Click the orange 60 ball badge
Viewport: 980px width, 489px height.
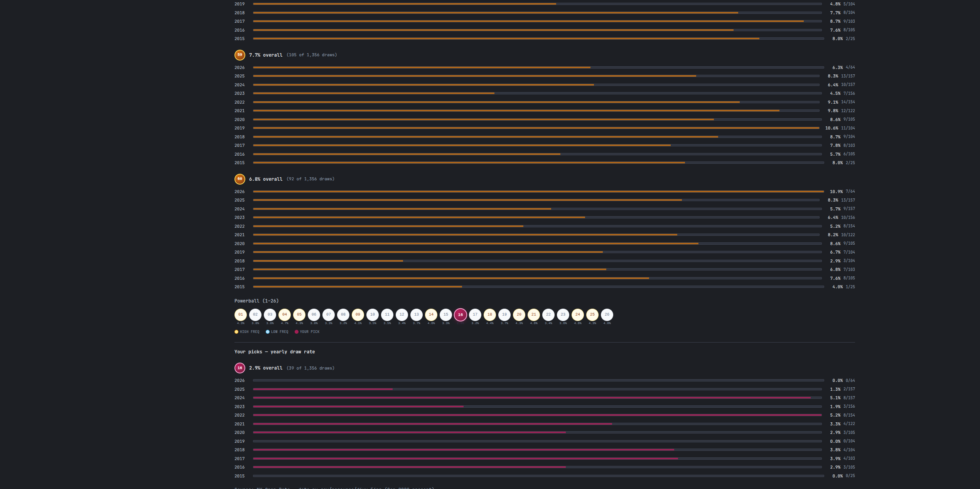point(240,179)
